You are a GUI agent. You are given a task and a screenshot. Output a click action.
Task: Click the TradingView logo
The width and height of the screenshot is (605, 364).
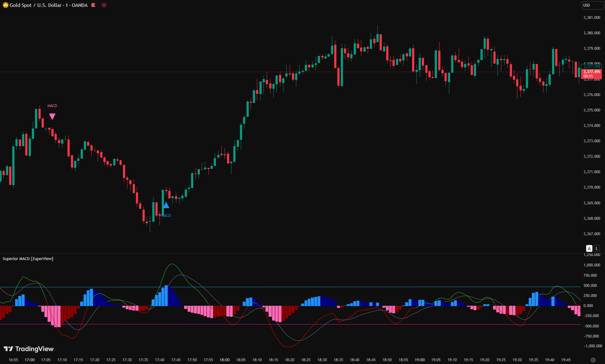(x=29, y=349)
